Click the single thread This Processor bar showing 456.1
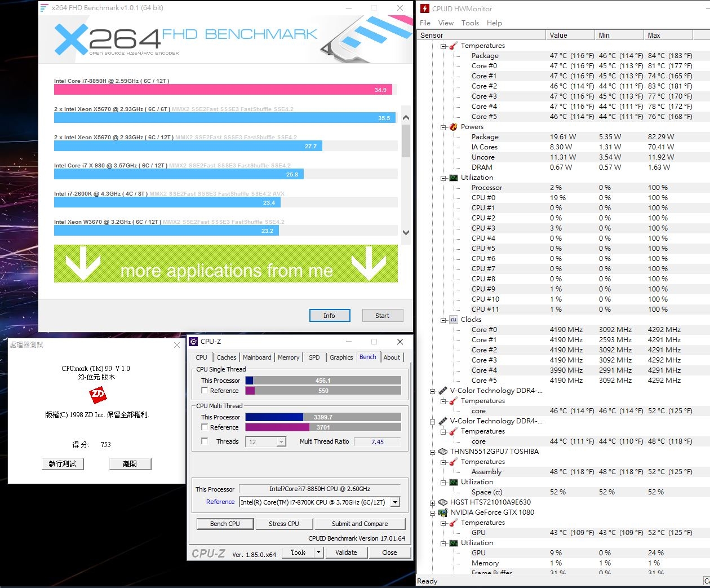Screen dimensions: 710x588 pyautogui.click(x=323, y=381)
